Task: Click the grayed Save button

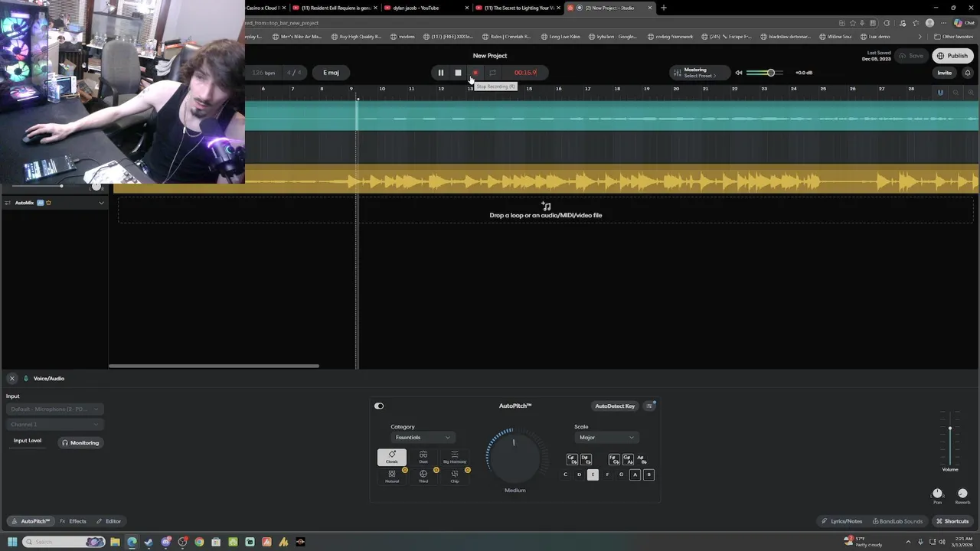Action: [x=911, y=56]
